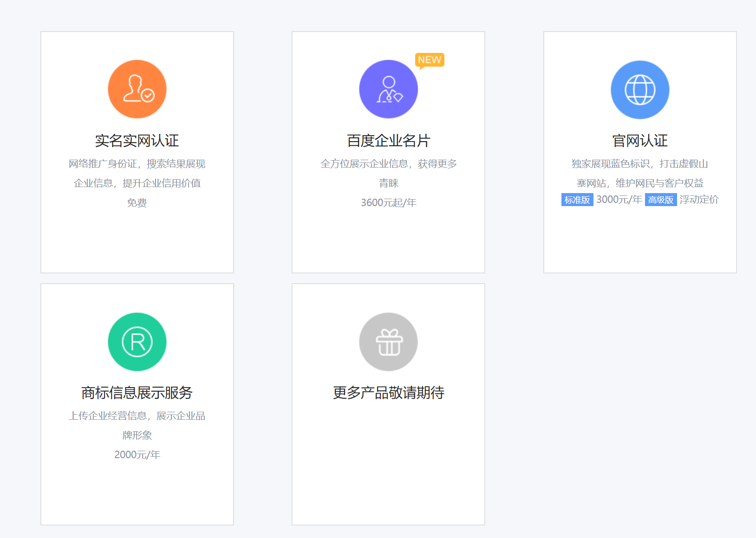Screen dimensions: 756x538
Task: Click the text 寨网站，维护网民与客户权益
Action: click(x=640, y=183)
